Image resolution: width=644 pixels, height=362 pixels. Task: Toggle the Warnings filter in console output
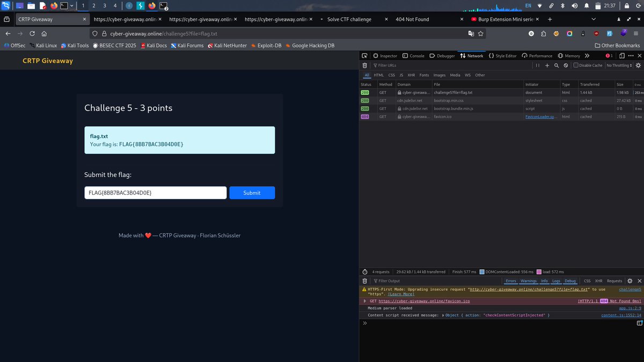tap(528, 281)
